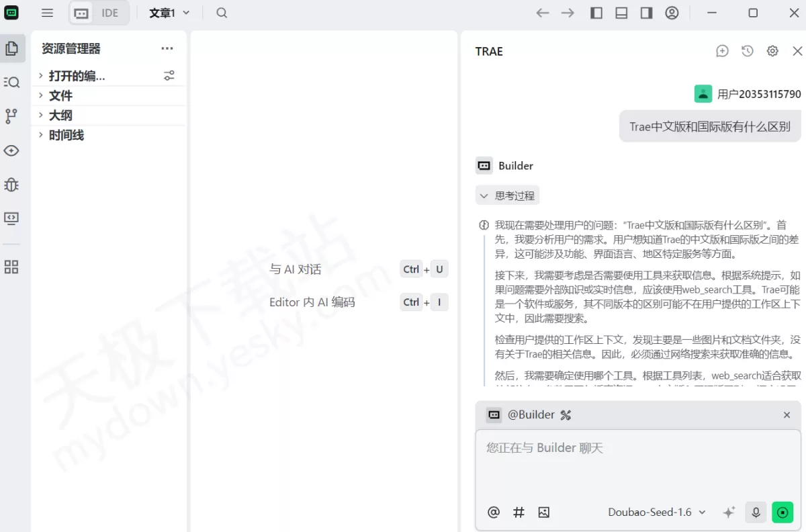
Task: Click the Builder agent icon in reply
Action: (x=484, y=165)
